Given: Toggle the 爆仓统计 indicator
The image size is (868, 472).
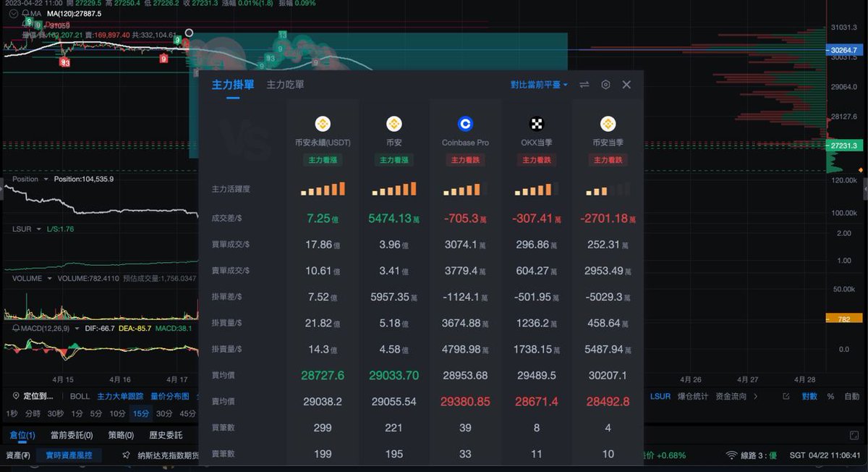Looking at the screenshot, I should pyautogui.click(x=692, y=396).
